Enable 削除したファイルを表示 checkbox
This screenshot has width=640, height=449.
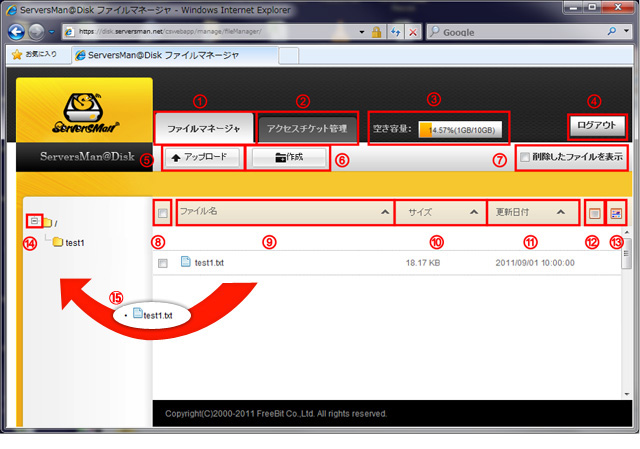tap(526, 158)
